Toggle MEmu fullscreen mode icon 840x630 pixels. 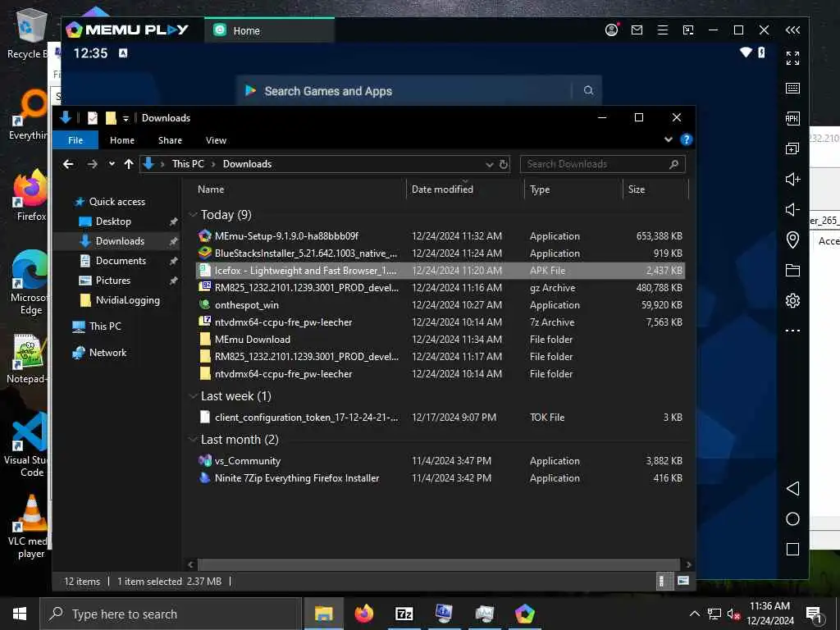pyautogui.click(x=792, y=58)
